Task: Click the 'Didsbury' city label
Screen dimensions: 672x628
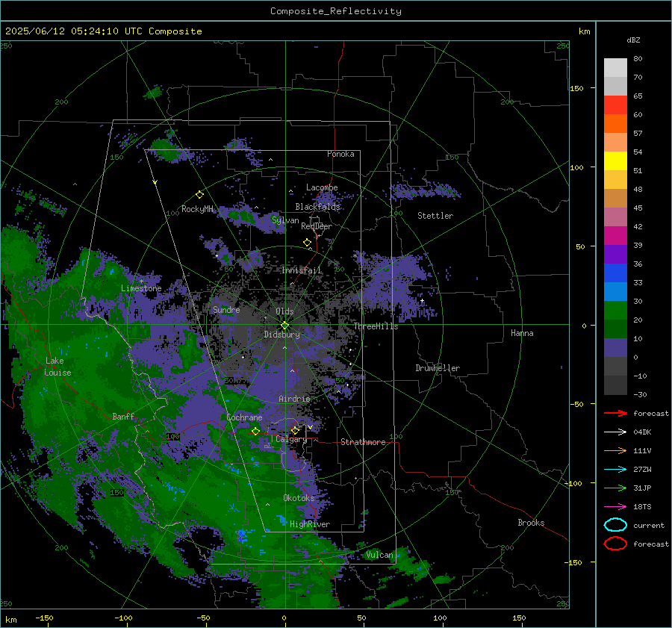Action: pos(281,335)
